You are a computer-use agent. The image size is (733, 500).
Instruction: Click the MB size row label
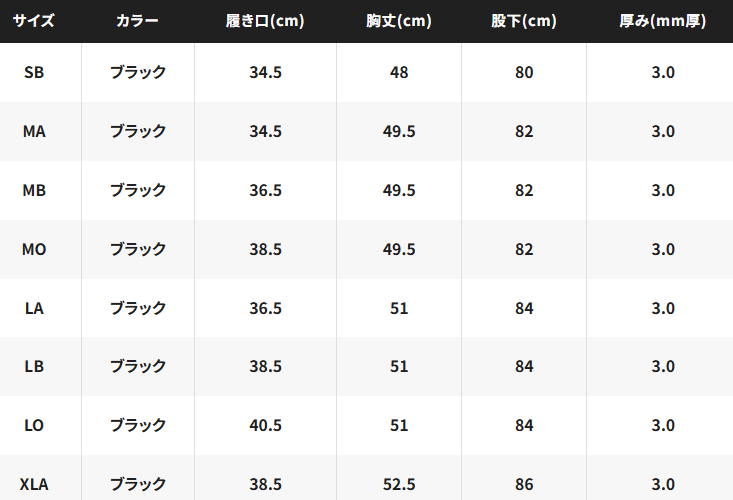34,190
